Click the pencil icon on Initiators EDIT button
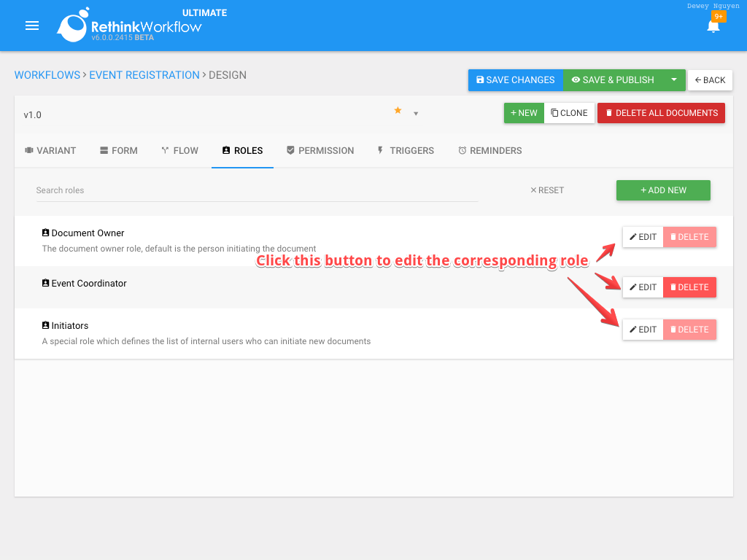Viewport: 747px width, 560px height. [633, 329]
